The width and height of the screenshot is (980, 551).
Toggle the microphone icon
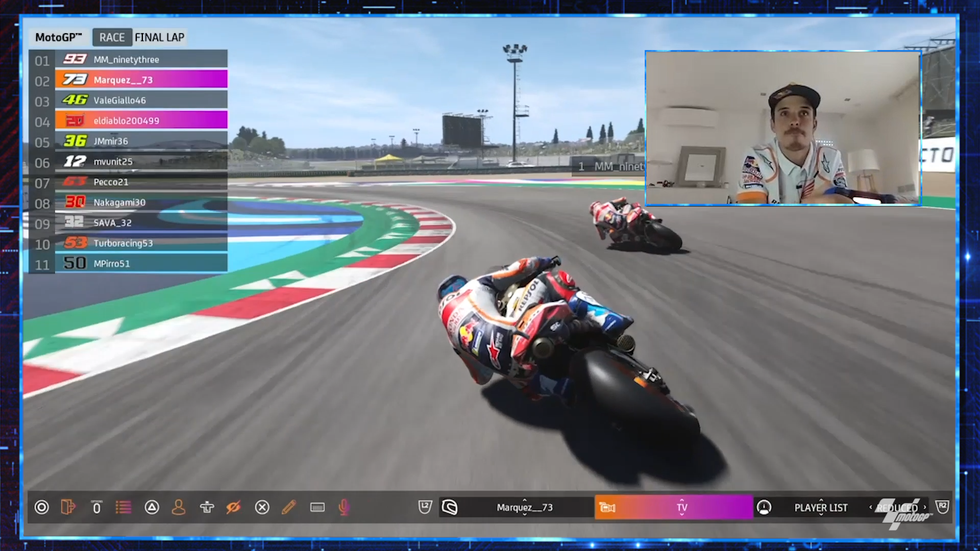click(x=345, y=507)
